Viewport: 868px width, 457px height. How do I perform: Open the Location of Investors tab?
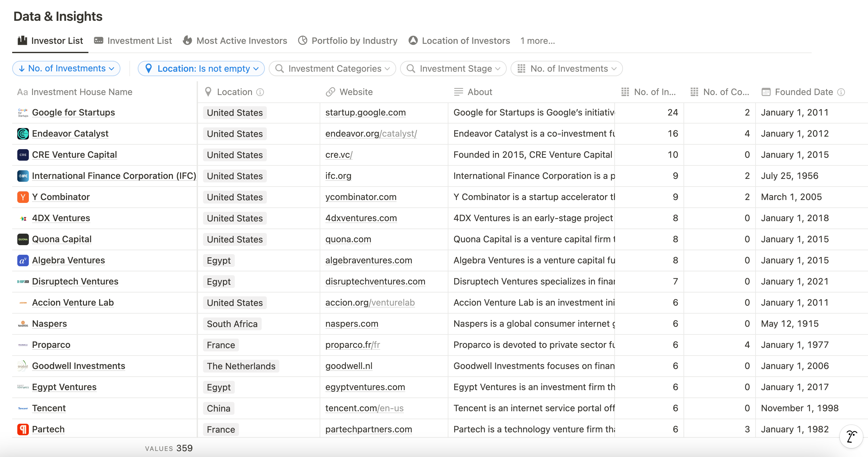[459, 41]
